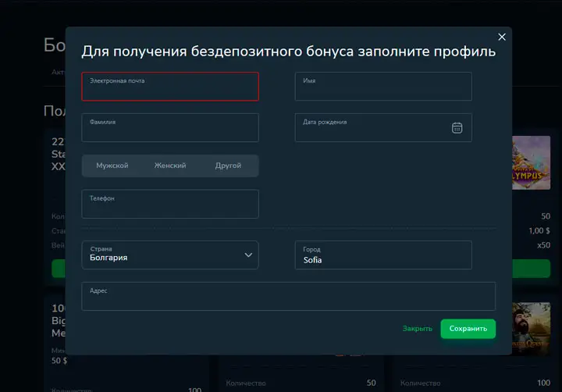Focus the Дата рождения field
Viewport: 562px width, 392px height.
tap(371, 128)
